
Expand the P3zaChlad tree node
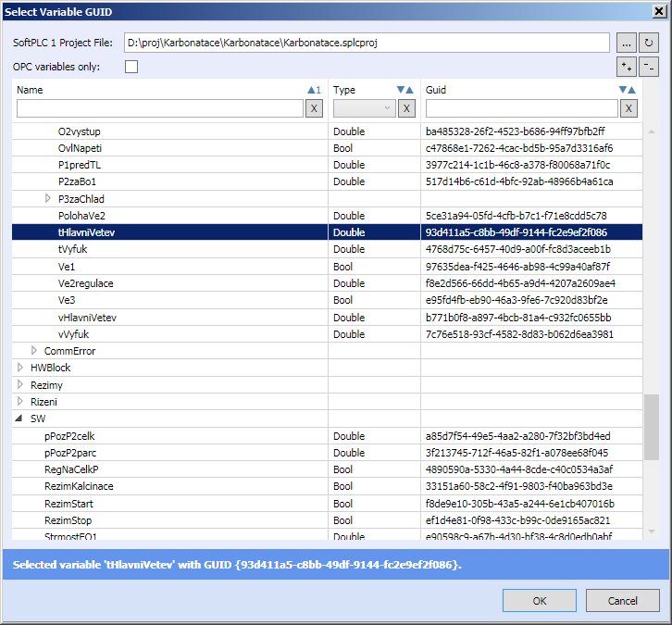click(49, 199)
